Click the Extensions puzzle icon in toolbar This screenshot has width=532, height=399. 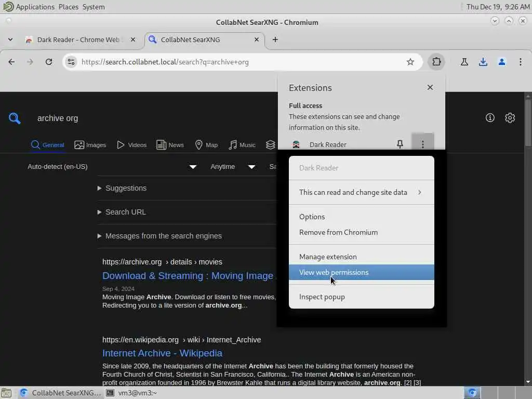coord(436,62)
